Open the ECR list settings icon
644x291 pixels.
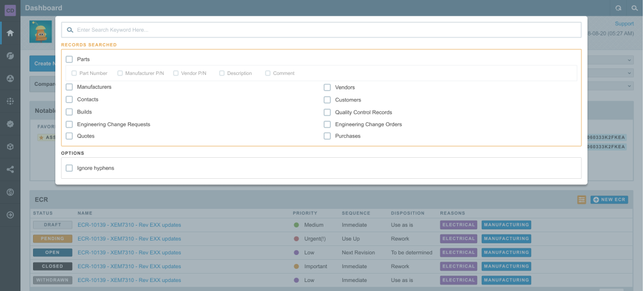(x=582, y=200)
